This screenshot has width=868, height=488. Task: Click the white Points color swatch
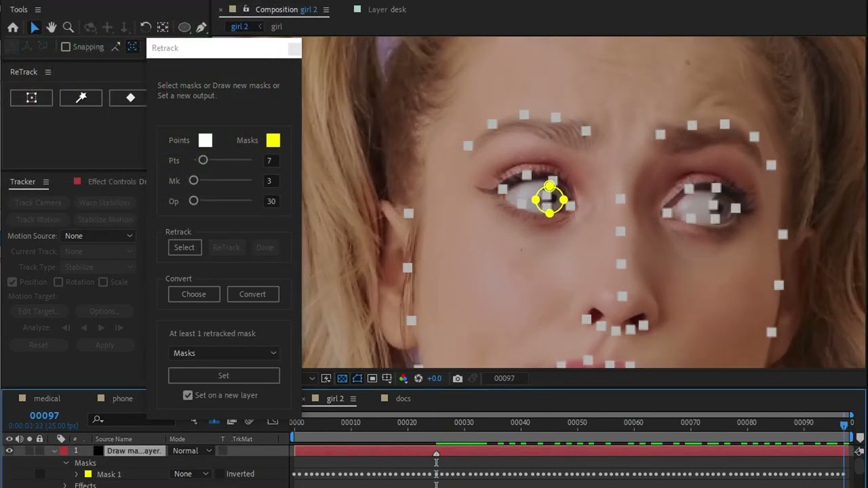pyautogui.click(x=205, y=140)
